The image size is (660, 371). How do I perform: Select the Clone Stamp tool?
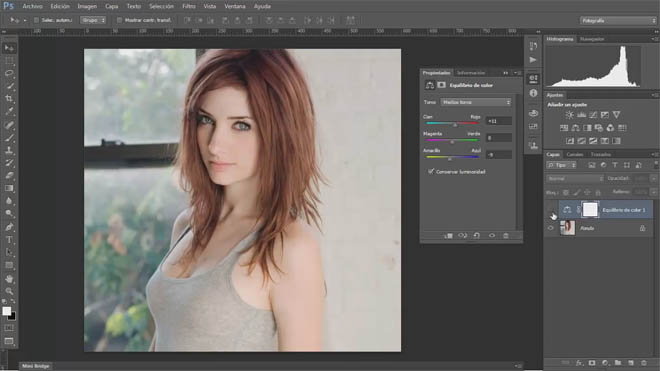click(9, 150)
